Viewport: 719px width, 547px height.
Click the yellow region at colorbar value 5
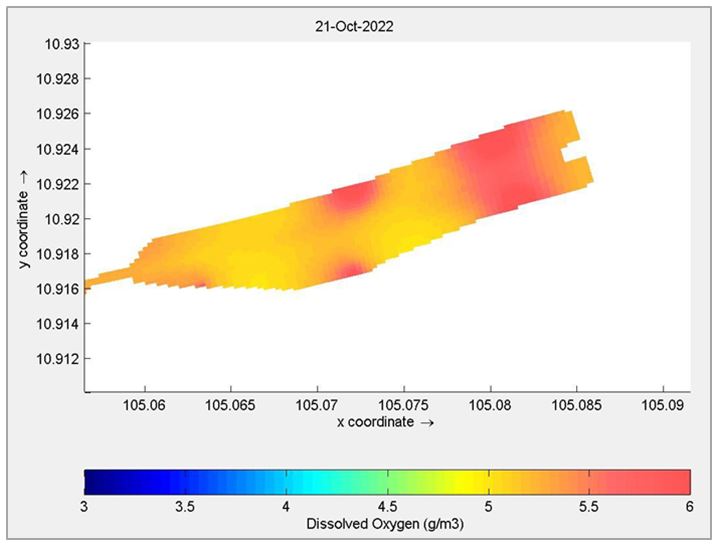click(488, 482)
